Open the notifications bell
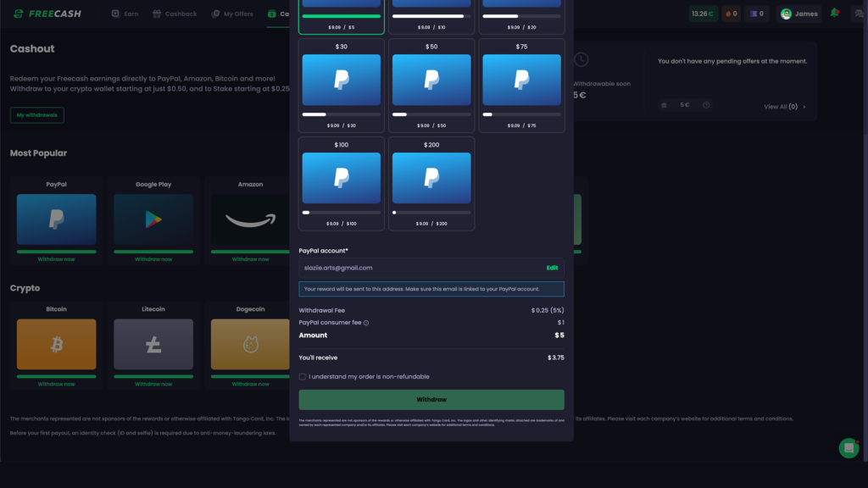 (x=834, y=14)
